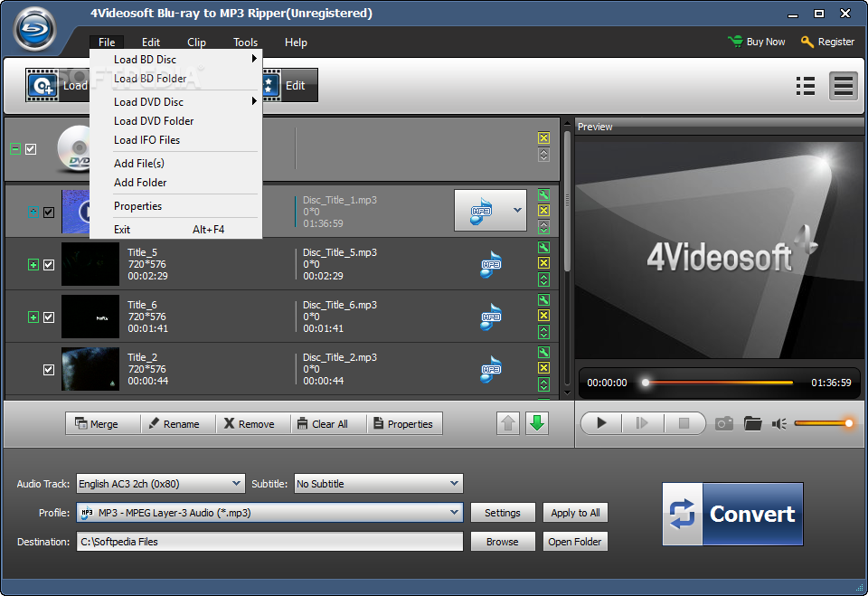Open the Edit menu
The width and height of the screenshot is (868, 596).
[151, 43]
